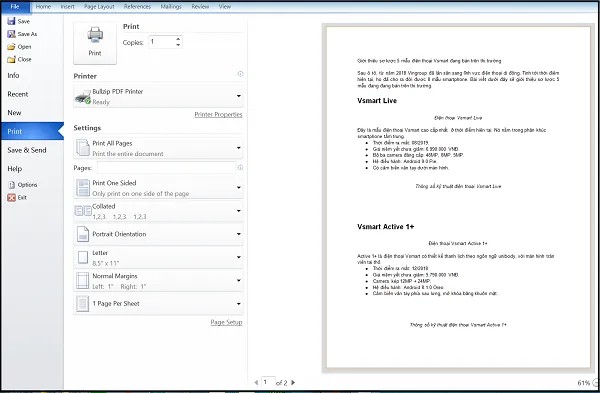The height and width of the screenshot is (393, 600).
Task: Click the 1 Page Per Sheet icon
Action: [83, 304]
